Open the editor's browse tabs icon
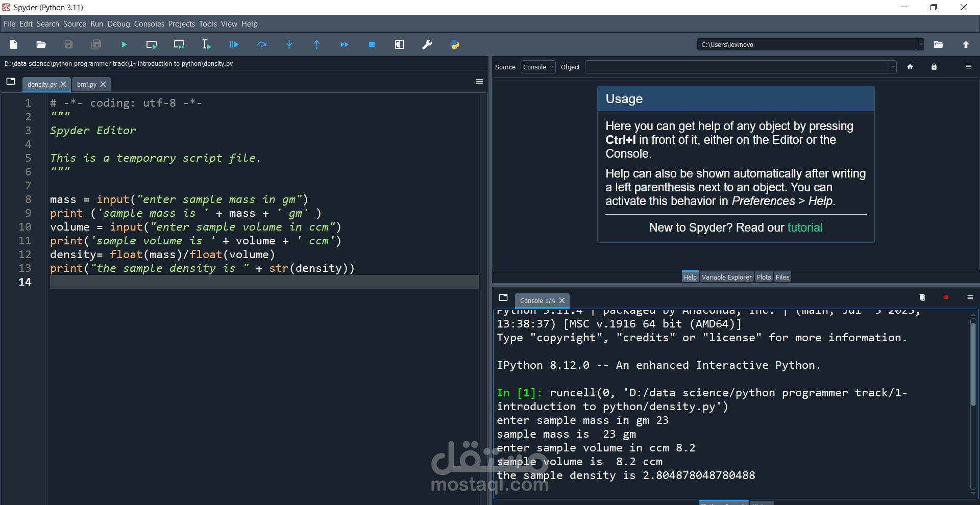The height and width of the screenshot is (505, 980). tap(11, 82)
